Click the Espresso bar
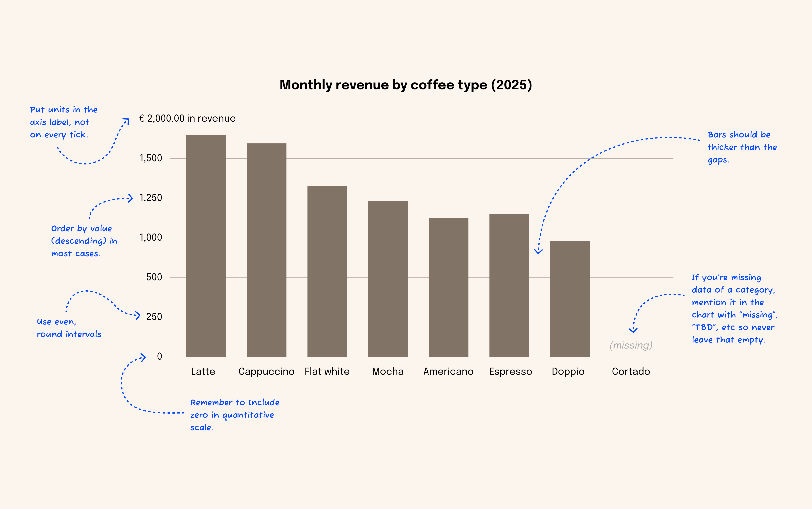This screenshot has width=812, height=509. pyautogui.click(x=509, y=285)
